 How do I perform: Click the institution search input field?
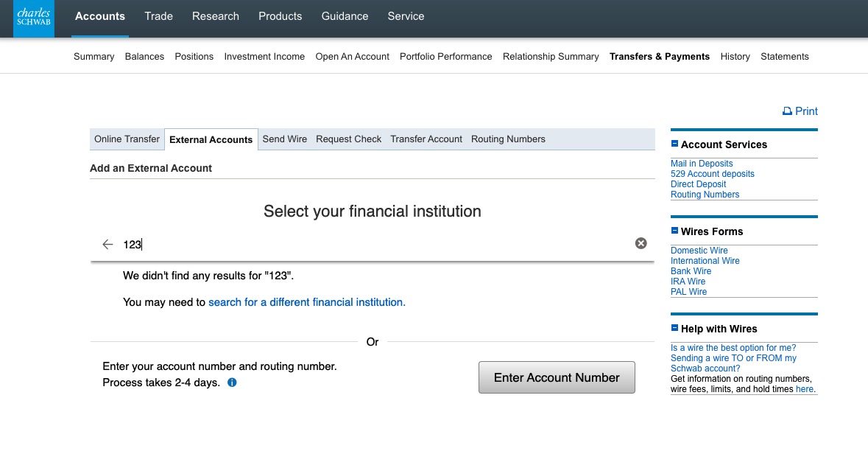click(368, 244)
